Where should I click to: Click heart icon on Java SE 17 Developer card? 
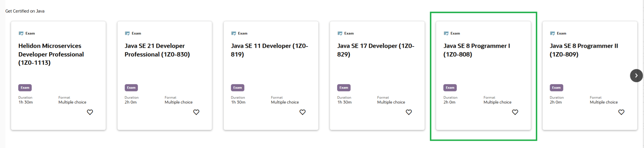(x=409, y=112)
